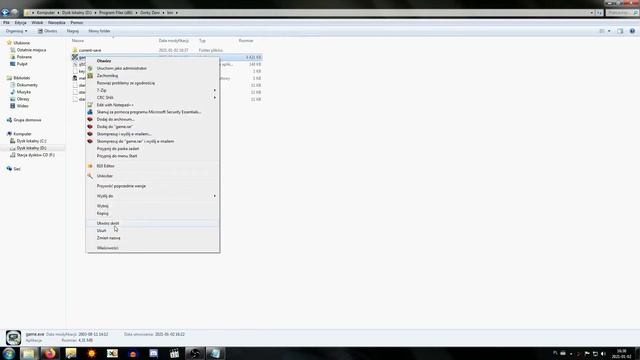The width and height of the screenshot is (640, 360).
Task: Select Ulubione in the navigation pane
Action: pos(21,43)
